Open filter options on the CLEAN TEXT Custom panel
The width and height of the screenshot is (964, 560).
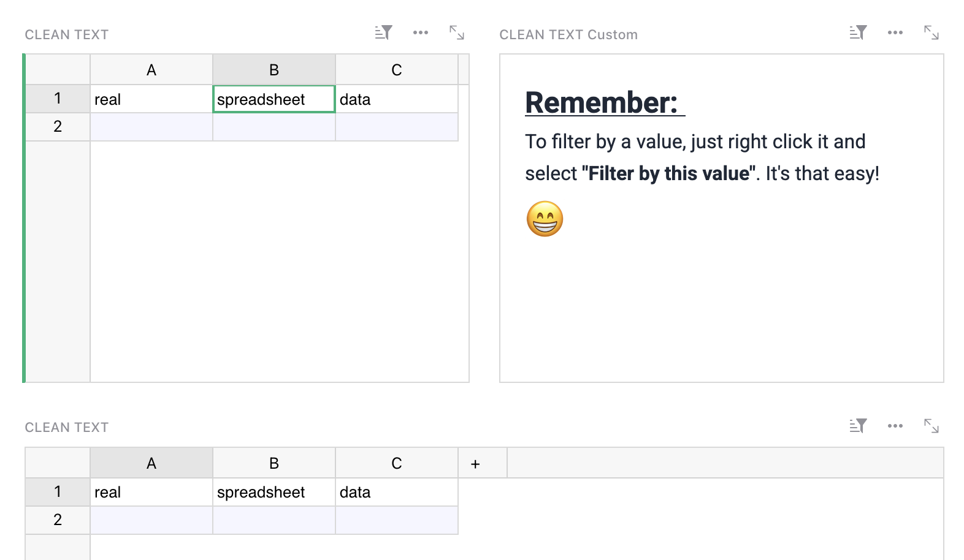[x=857, y=32]
